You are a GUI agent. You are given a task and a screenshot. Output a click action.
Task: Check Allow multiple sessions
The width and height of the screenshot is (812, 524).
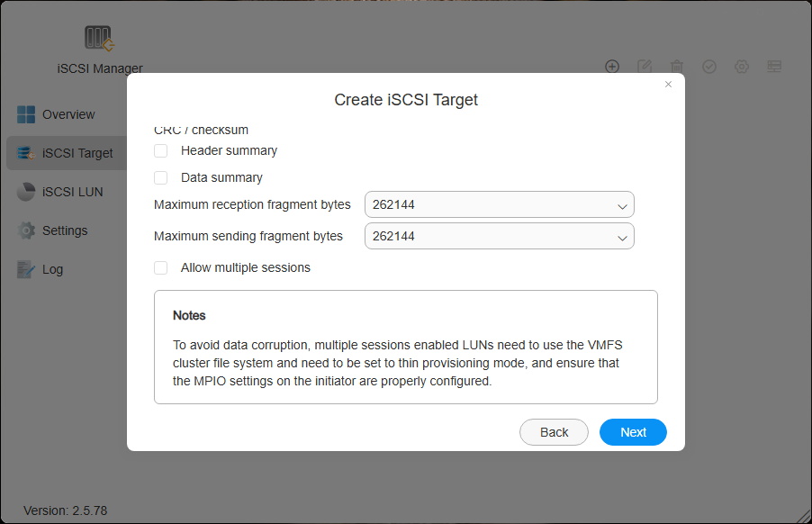click(161, 268)
